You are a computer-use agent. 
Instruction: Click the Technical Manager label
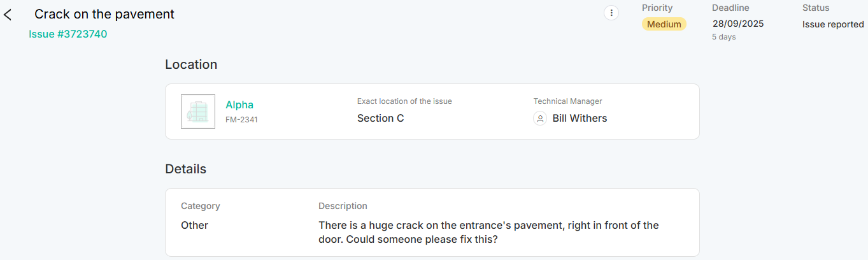567,101
